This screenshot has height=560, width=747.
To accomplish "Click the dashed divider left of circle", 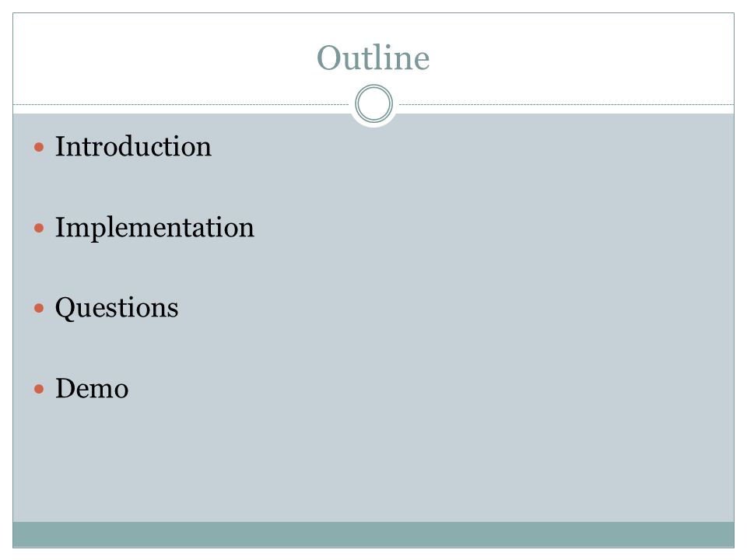I will click(x=181, y=104).
